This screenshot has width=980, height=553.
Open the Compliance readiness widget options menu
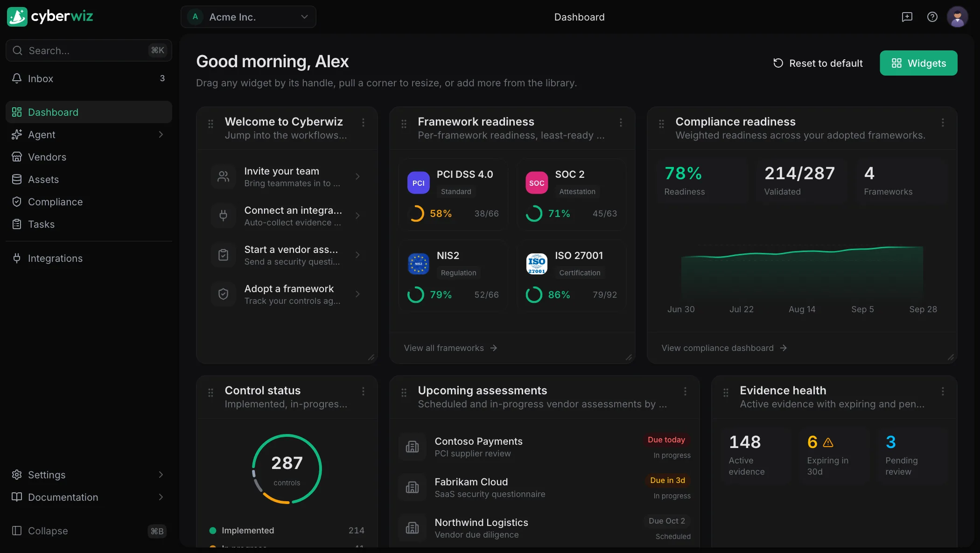pyautogui.click(x=943, y=122)
